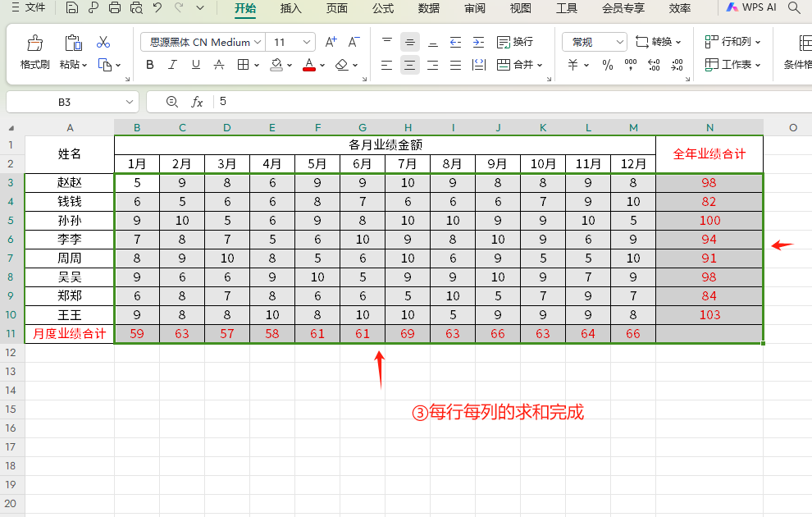This screenshot has height=517, width=812.
Task: Apply the red font color
Action: point(309,65)
